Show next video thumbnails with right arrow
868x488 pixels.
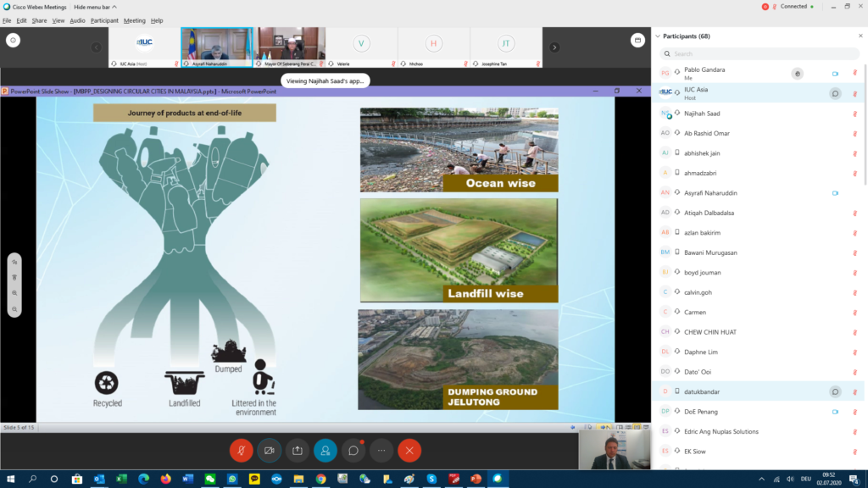pyautogui.click(x=554, y=47)
